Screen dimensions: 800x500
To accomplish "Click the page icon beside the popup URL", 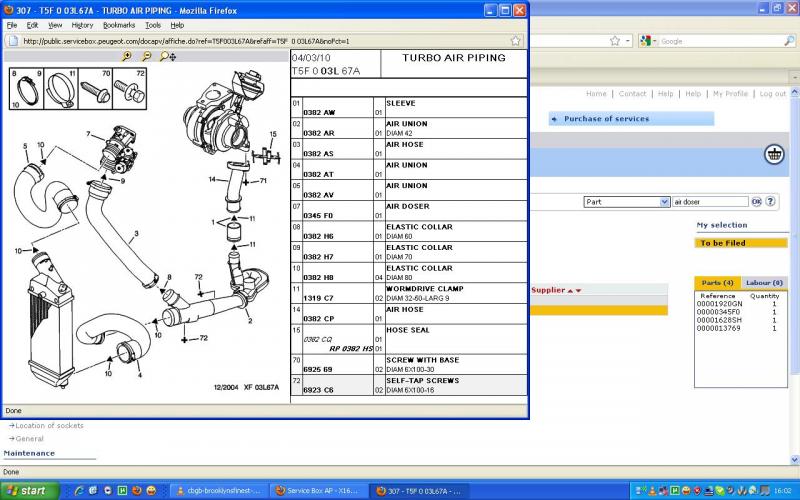I will 13,41.
